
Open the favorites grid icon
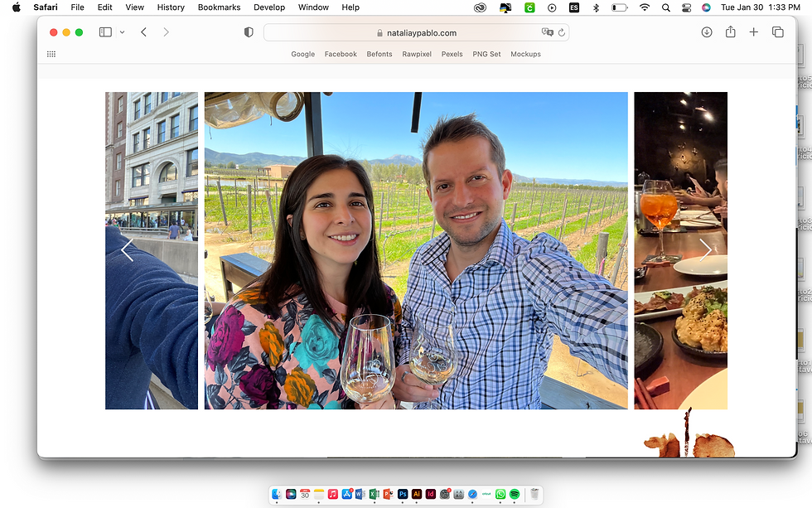51,54
